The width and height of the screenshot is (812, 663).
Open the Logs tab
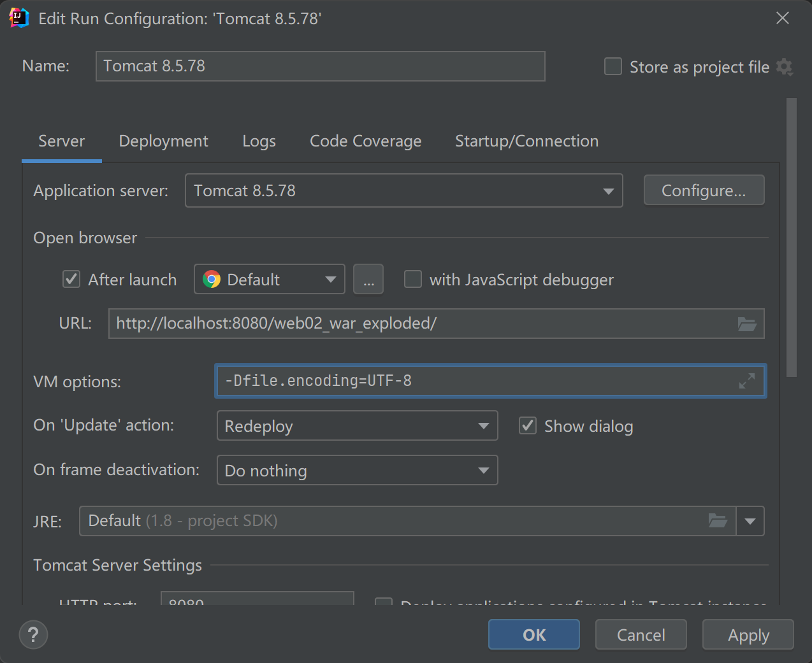[x=259, y=141]
